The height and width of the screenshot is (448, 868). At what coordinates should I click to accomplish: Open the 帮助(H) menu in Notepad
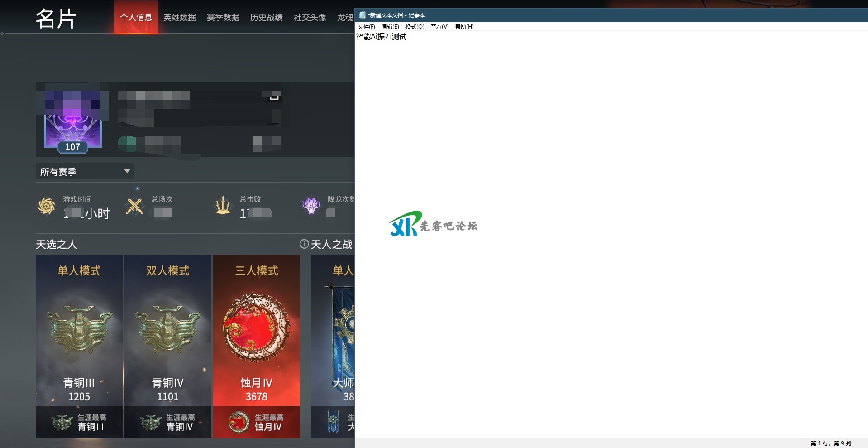coord(464,27)
